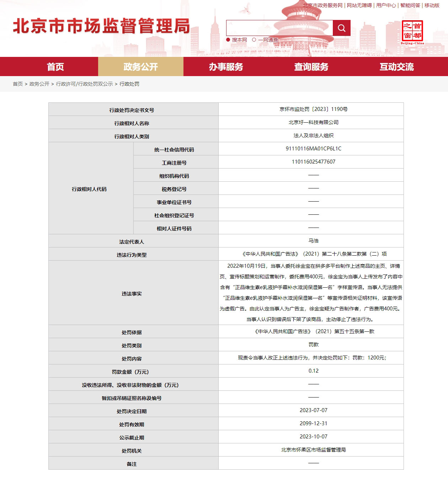Select validity date 2099-12-31
The image size is (448, 480).
point(314,423)
